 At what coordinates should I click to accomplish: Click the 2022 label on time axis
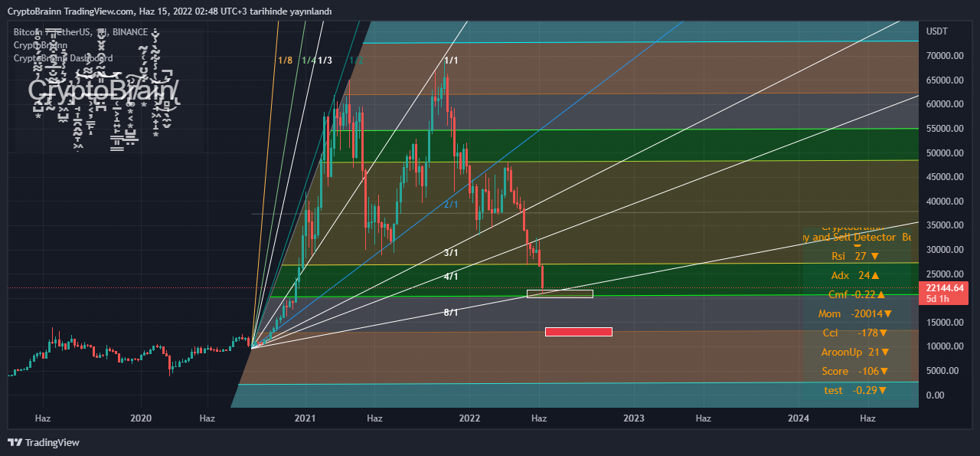click(469, 418)
